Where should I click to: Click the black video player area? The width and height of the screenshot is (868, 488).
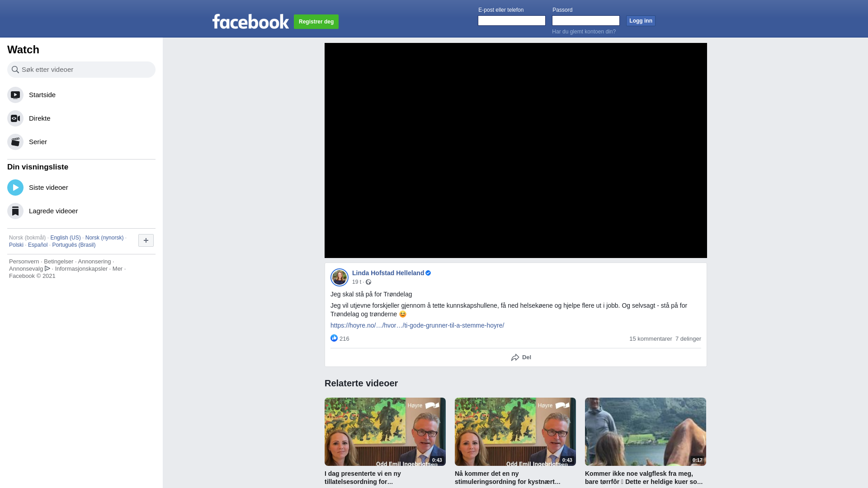[516, 150]
